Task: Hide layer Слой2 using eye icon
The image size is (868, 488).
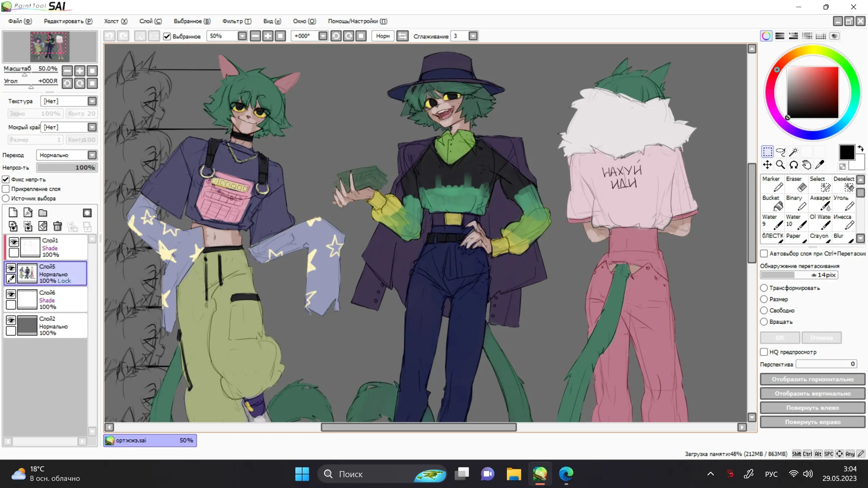Action: [11, 320]
